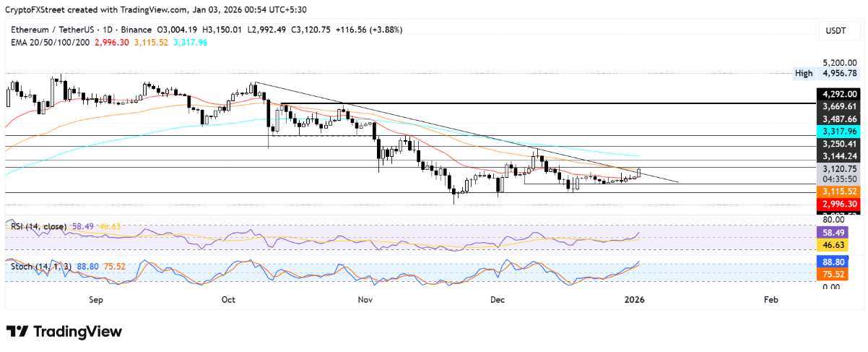
Task: Click the 04:35:50 candle countdown timer
Action: (838, 179)
